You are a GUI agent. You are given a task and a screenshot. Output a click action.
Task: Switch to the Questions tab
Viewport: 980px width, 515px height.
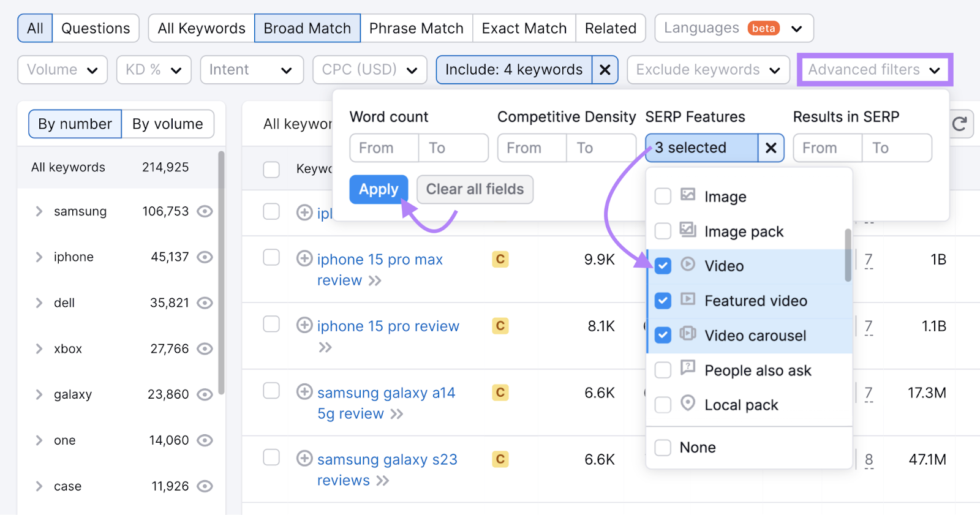coord(95,28)
